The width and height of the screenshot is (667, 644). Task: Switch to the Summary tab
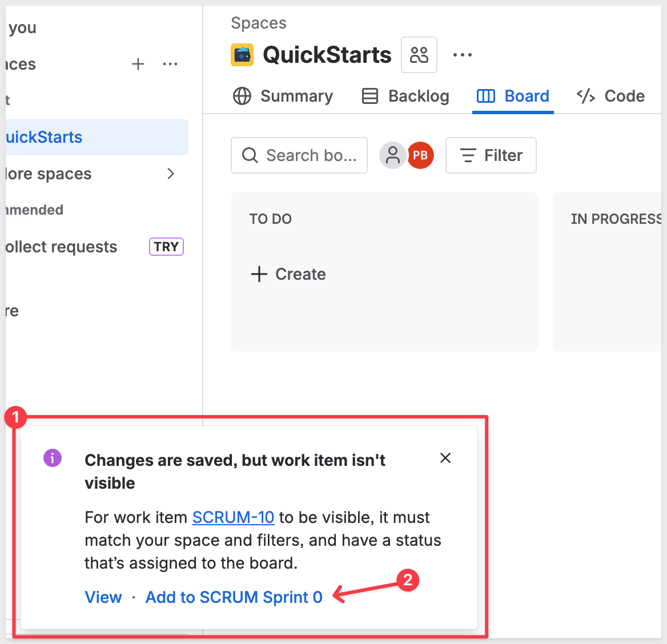point(283,96)
